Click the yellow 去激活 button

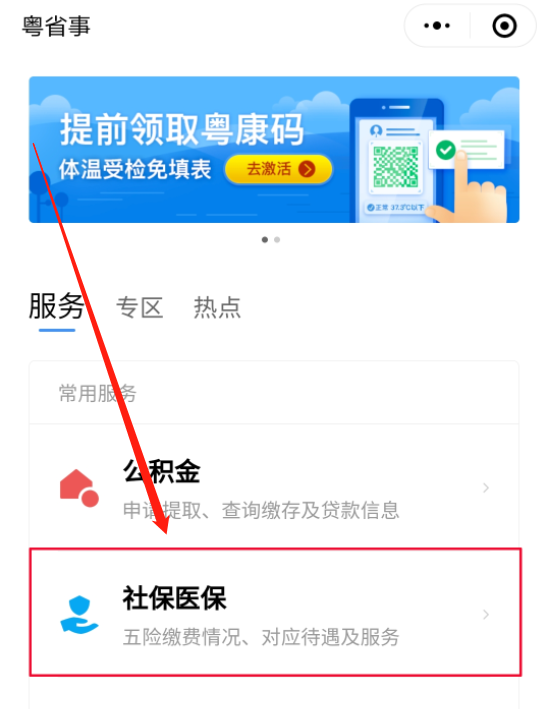coord(278,169)
